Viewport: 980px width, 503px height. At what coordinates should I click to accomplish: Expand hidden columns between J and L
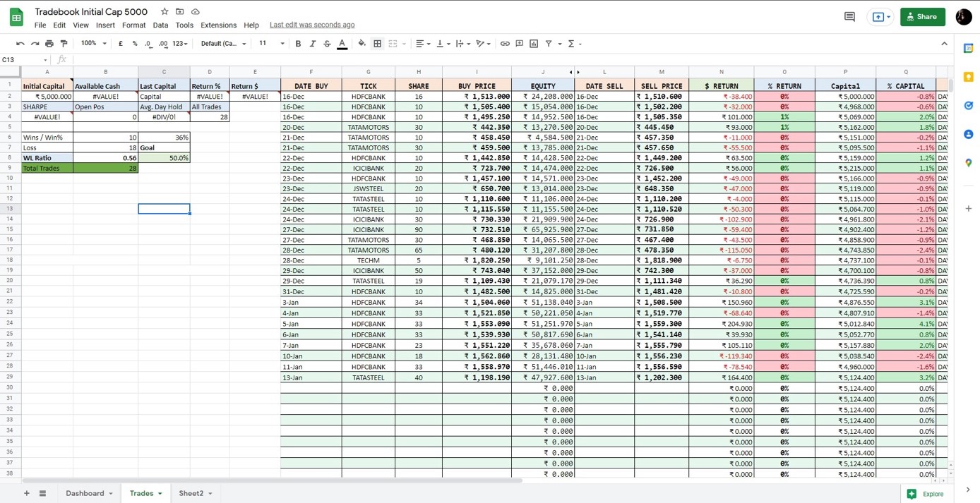coord(575,72)
